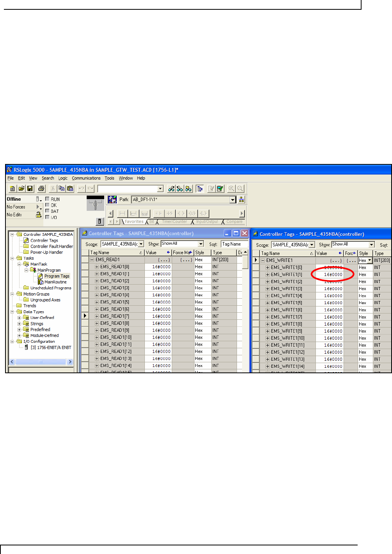The width and height of the screenshot is (392, 554).
Task: Click the left arrow button on the instruction toolbar
Action: tap(110, 213)
